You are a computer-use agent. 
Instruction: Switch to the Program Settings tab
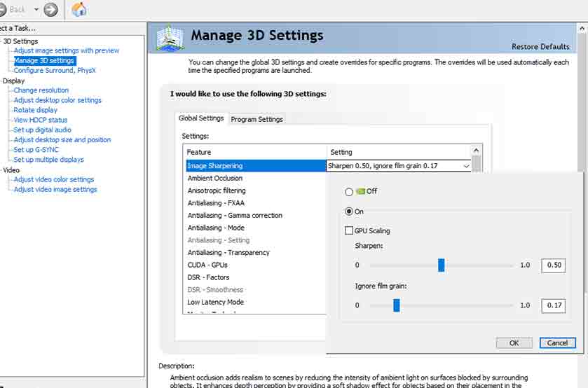(257, 119)
